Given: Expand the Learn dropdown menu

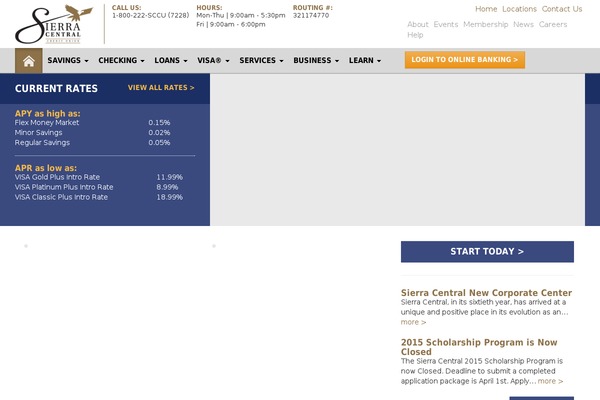Looking at the screenshot, I should click(365, 60).
